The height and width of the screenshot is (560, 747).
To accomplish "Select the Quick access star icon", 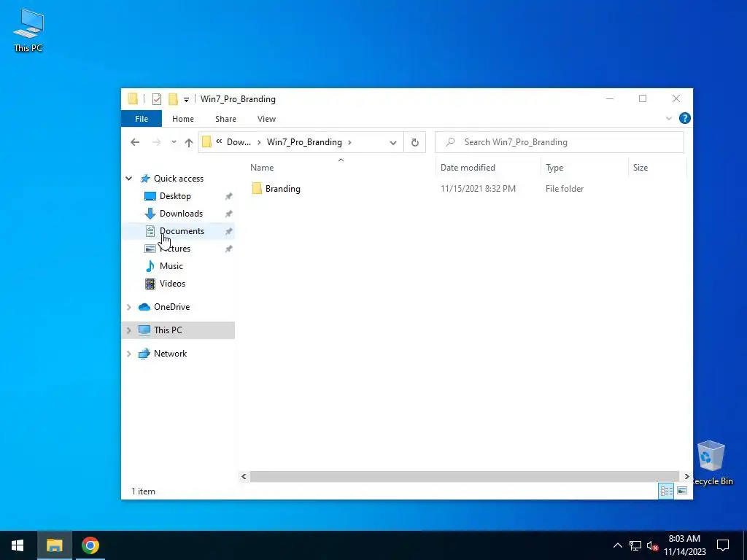I will 145,179.
